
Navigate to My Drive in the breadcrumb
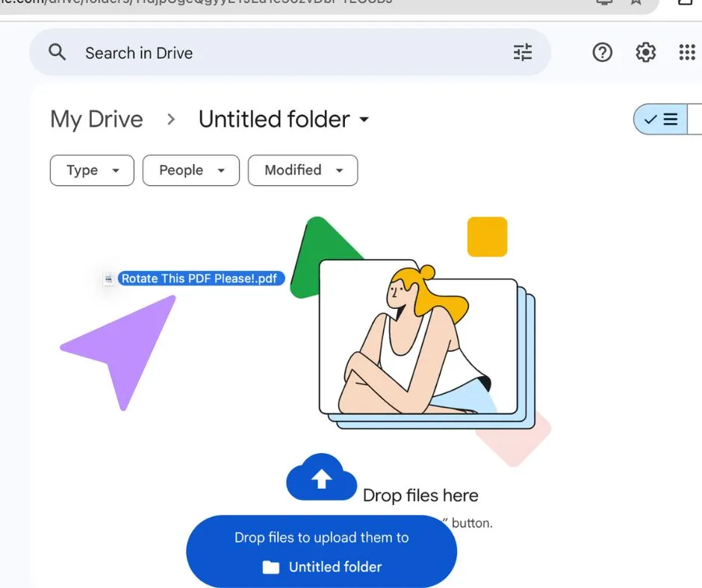click(x=96, y=119)
